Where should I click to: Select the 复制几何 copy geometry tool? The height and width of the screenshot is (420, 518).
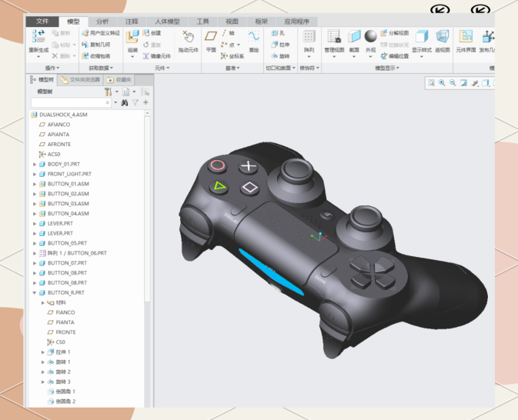(96, 45)
